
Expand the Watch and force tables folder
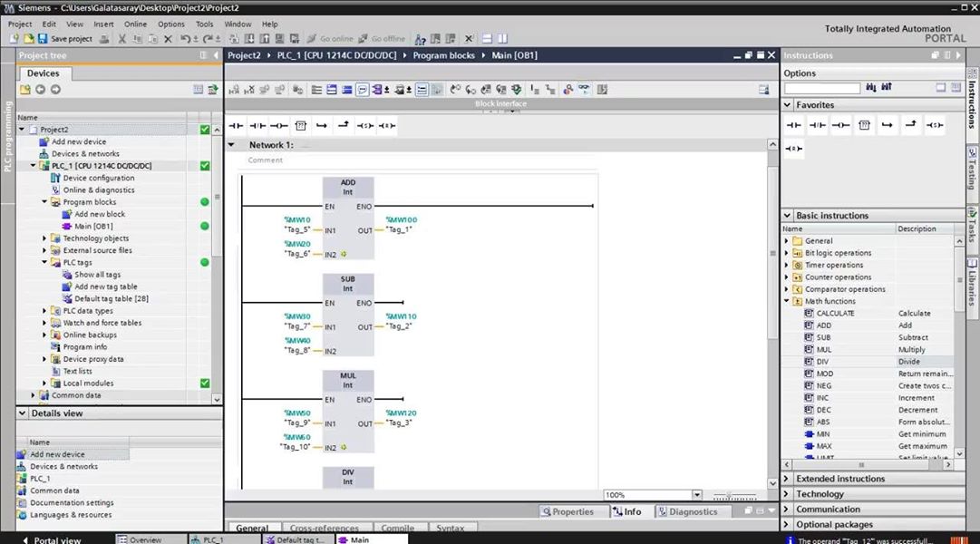(44, 323)
